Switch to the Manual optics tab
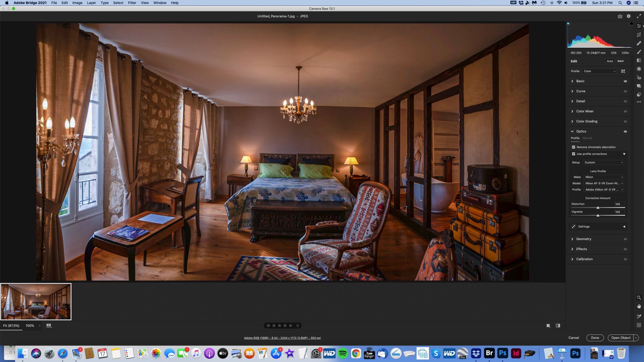644x362 pixels. [x=587, y=138]
